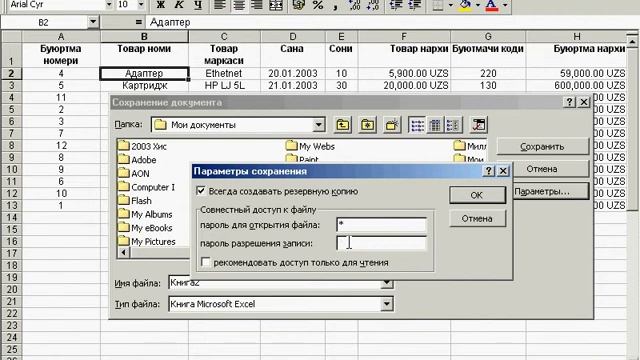
Task: Expand borders style dropdown arrow
Action: pos(451,5)
